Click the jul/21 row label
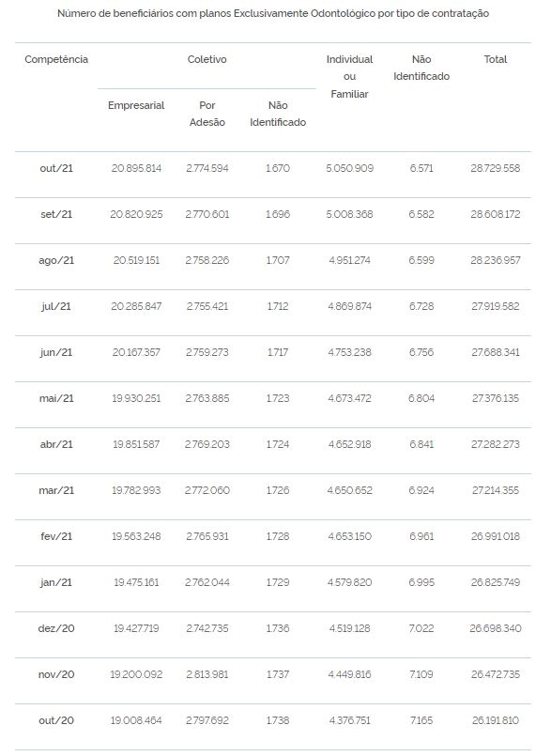Viewport: 551px width, 756px height. [56, 306]
